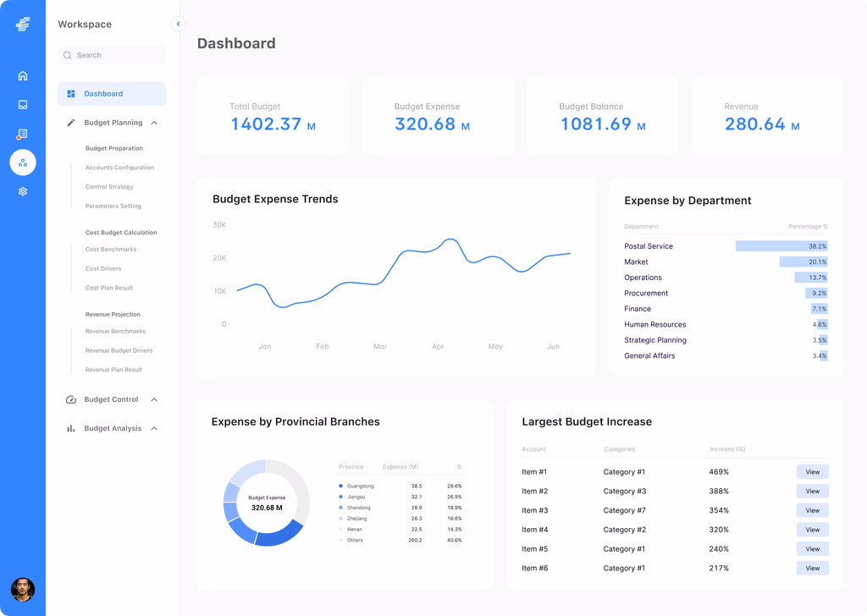Open Cost Benchmarks
The image size is (867, 616).
click(111, 249)
